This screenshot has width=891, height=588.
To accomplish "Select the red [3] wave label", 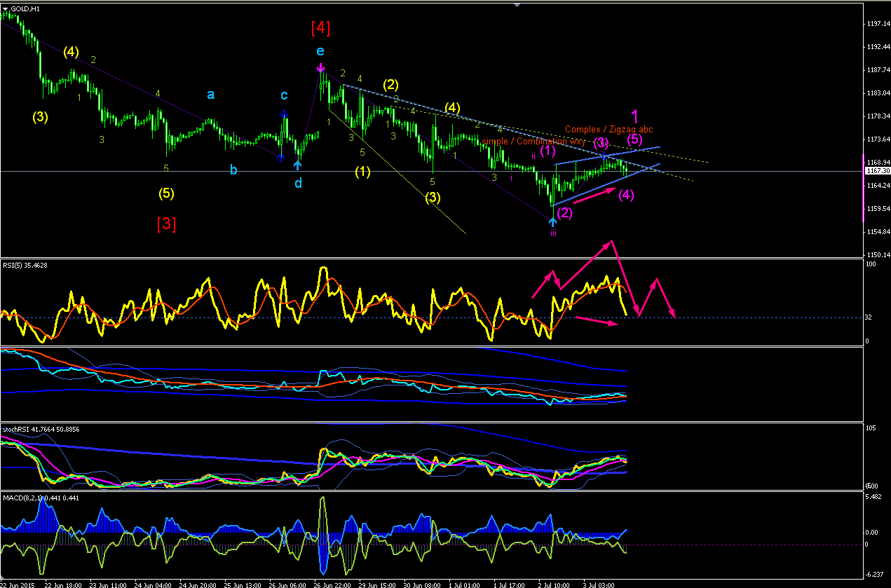I will tap(166, 224).
